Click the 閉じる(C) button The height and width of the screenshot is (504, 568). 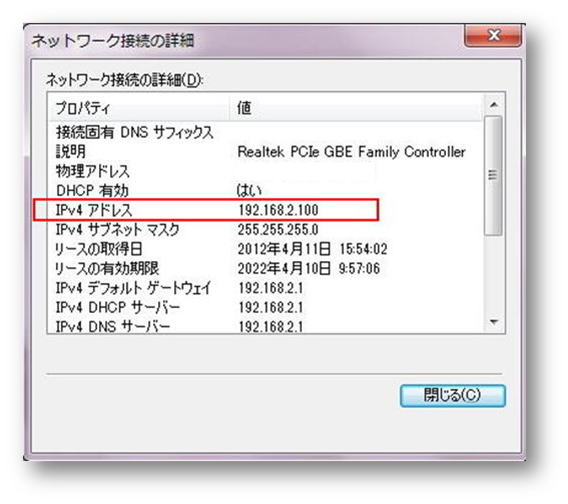click(452, 395)
